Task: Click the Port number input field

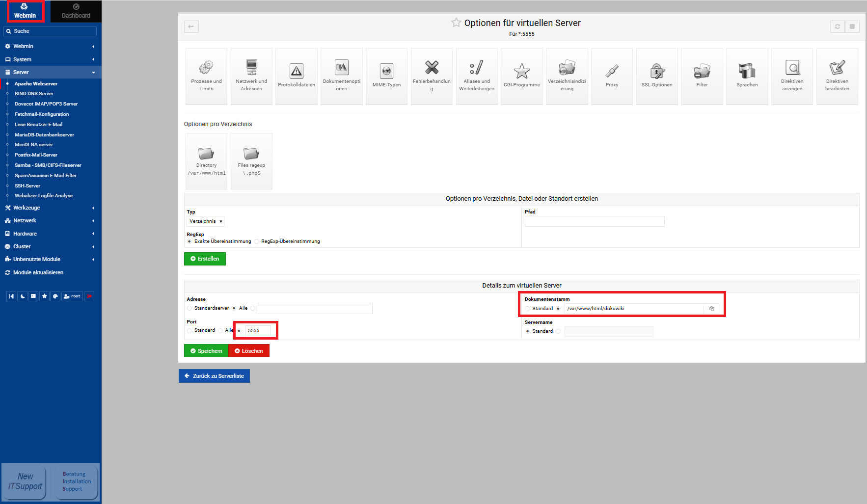Action: [258, 331]
